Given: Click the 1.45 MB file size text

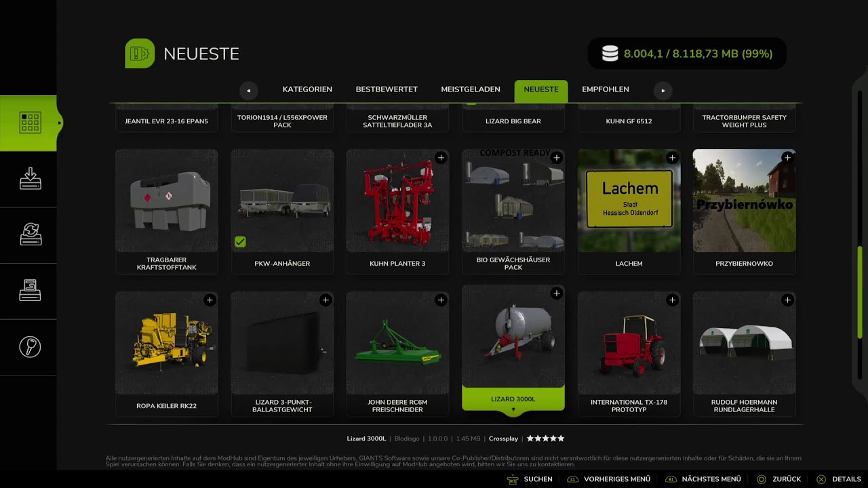Looking at the screenshot, I should pos(469,439).
